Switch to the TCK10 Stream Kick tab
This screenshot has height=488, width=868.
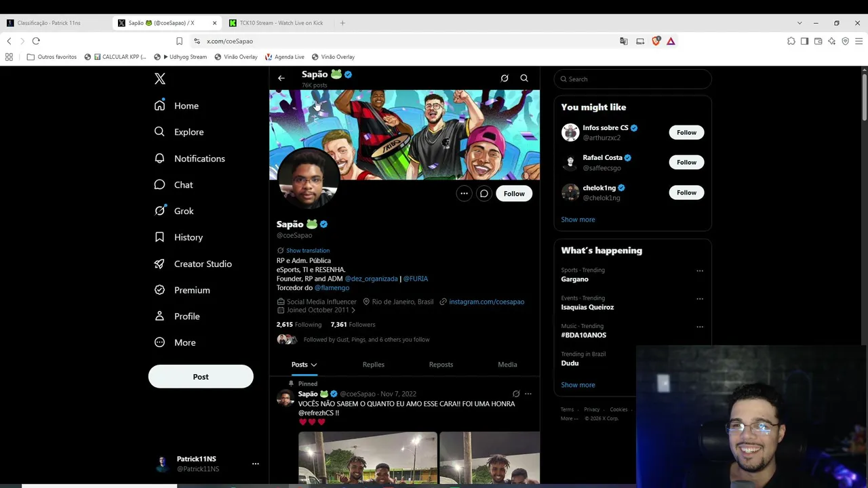(279, 23)
